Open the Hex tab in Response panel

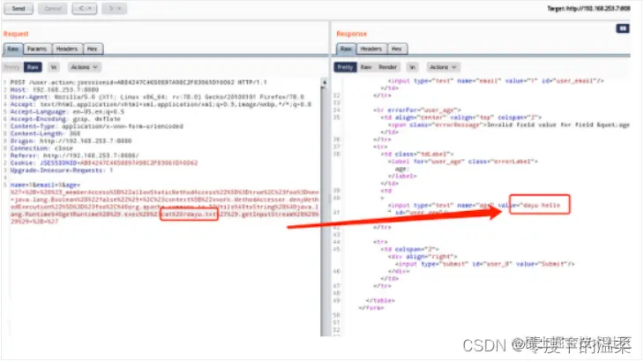pos(397,49)
